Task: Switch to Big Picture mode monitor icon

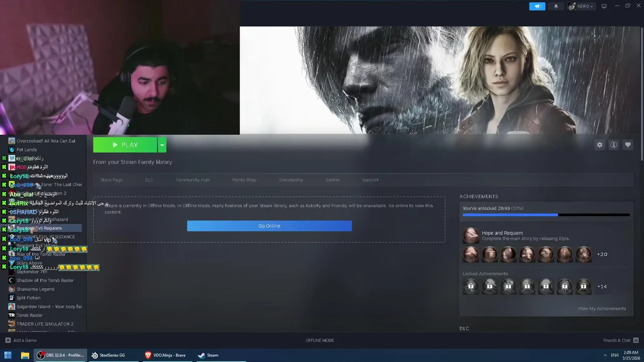Action: coord(604,6)
